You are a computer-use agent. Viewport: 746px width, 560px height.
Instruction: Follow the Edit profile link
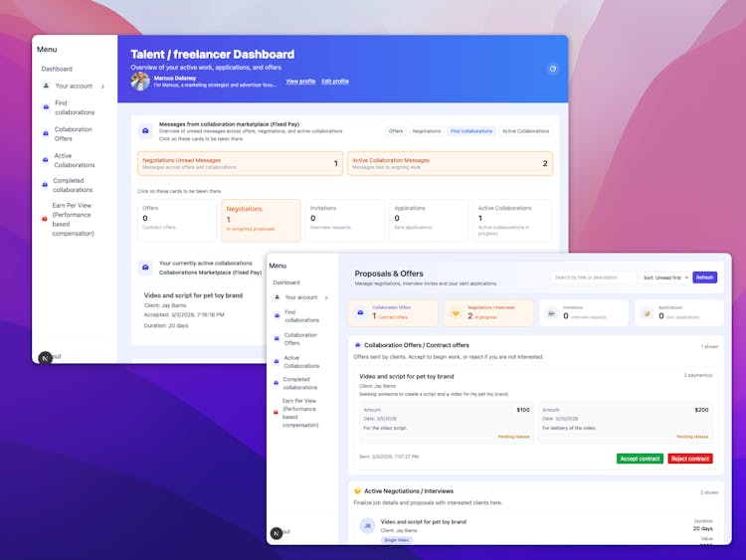[x=334, y=81]
